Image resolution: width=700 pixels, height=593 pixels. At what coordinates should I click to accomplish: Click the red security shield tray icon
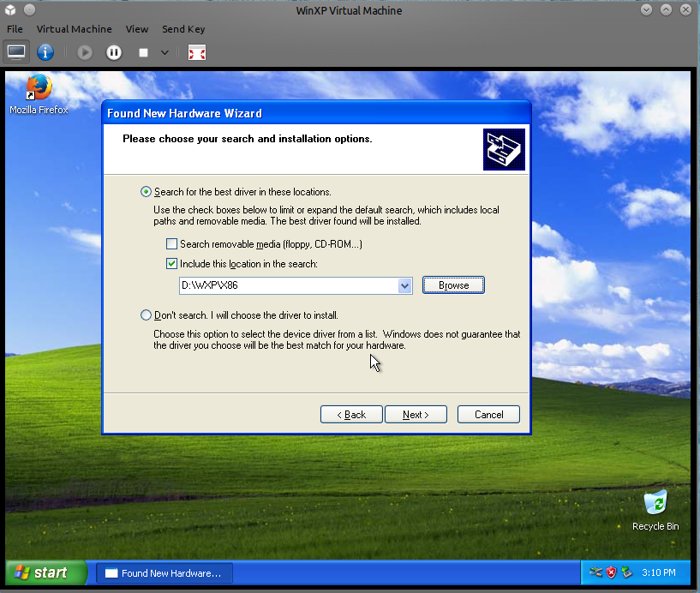tap(611, 572)
